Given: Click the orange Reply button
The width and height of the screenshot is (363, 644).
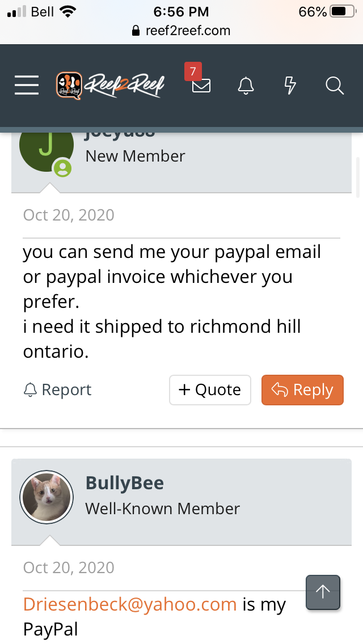Looking at the screenshot, I should point(302,390).
